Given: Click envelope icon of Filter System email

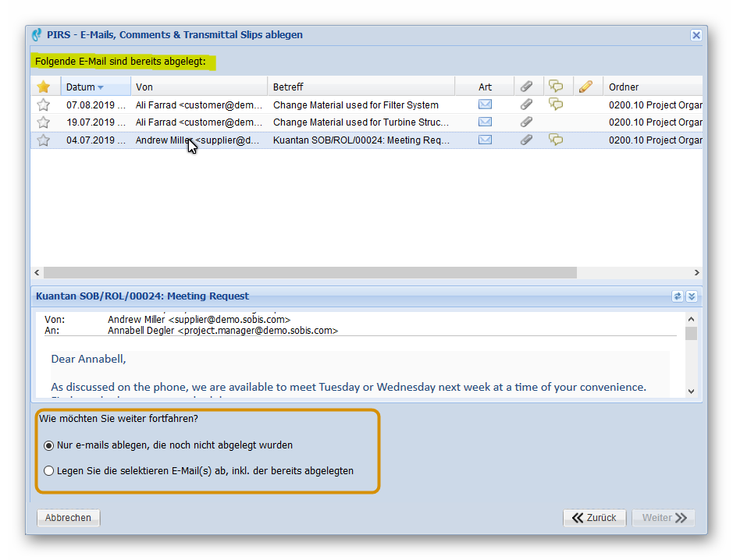Looking at the screenshot, I should (x=485, y=105).
